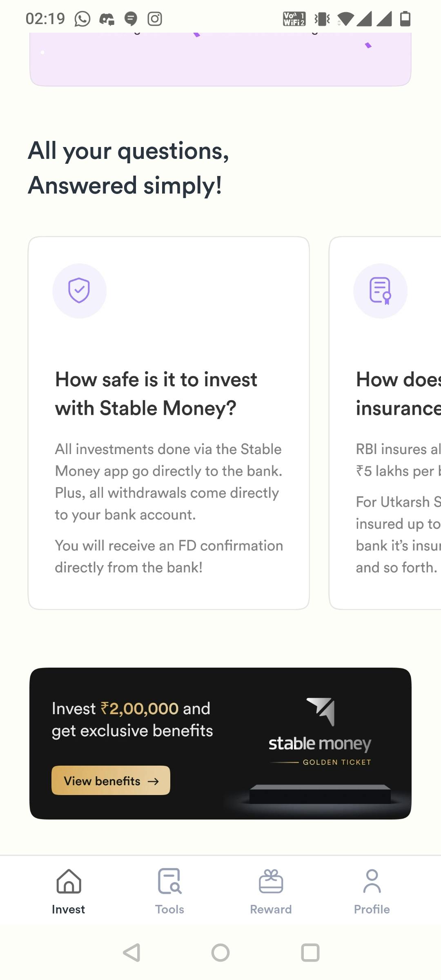441x980 pixels.
Task: Tap the 'stable money' Golden Ticket text
Action: (x=320, y=744)
